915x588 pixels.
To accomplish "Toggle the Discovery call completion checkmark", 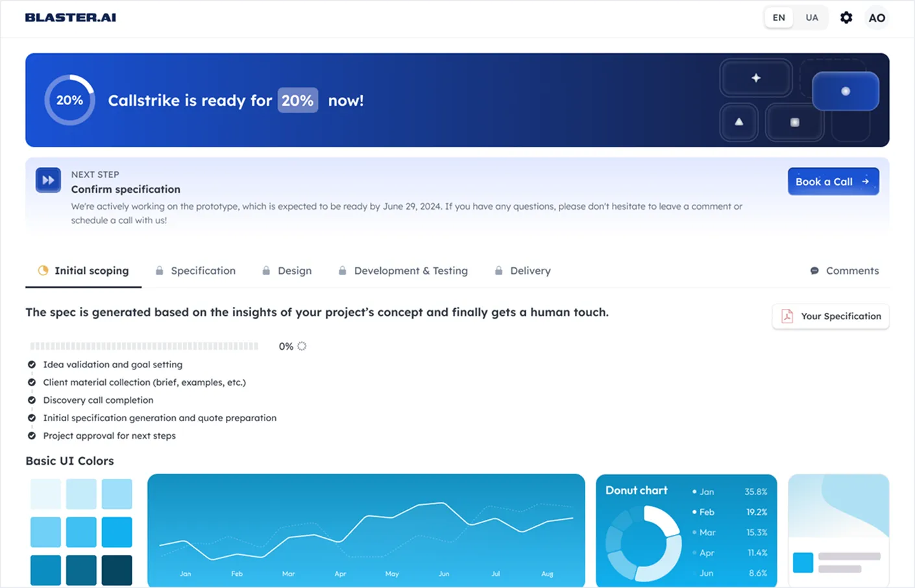I will [32, 400].
